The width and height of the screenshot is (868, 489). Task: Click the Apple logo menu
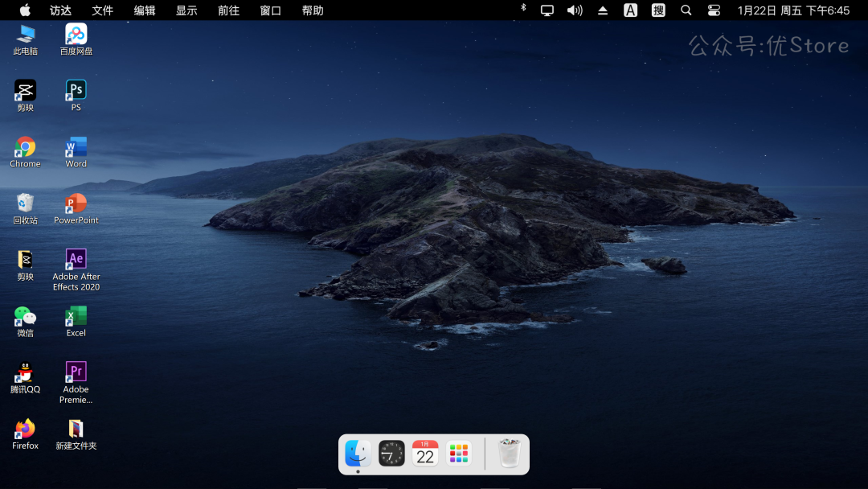25,10
